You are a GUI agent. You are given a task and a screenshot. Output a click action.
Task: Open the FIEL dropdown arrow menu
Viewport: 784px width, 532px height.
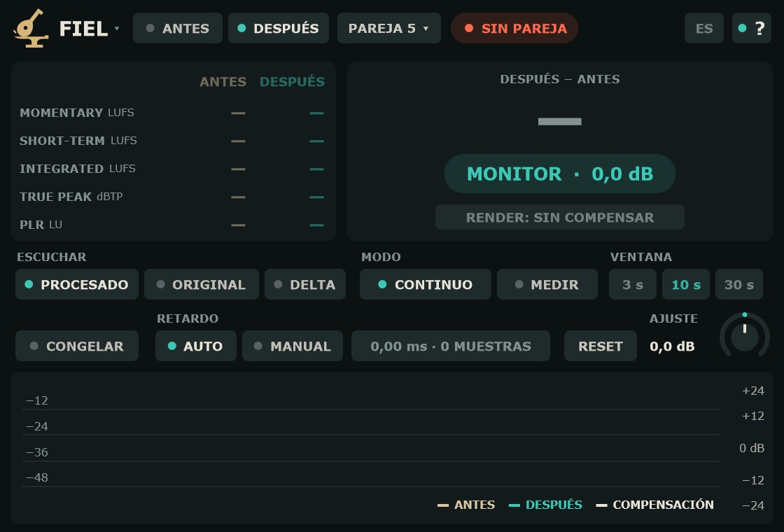point(116,28)
